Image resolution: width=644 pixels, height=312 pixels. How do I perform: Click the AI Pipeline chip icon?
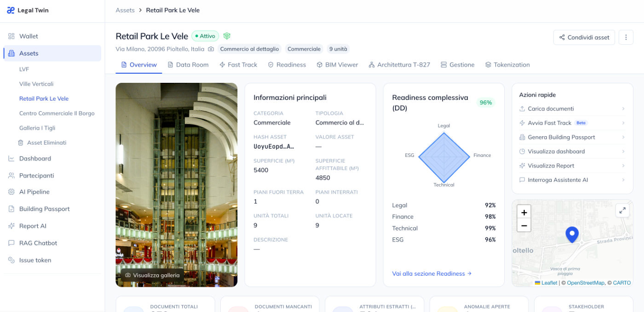[x=11, y=192]
